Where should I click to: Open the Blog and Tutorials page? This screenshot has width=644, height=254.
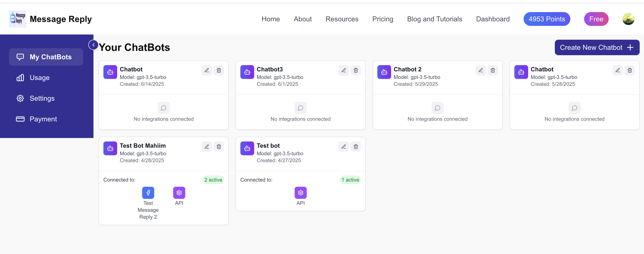pyautogui.click(x=434, y=19)
